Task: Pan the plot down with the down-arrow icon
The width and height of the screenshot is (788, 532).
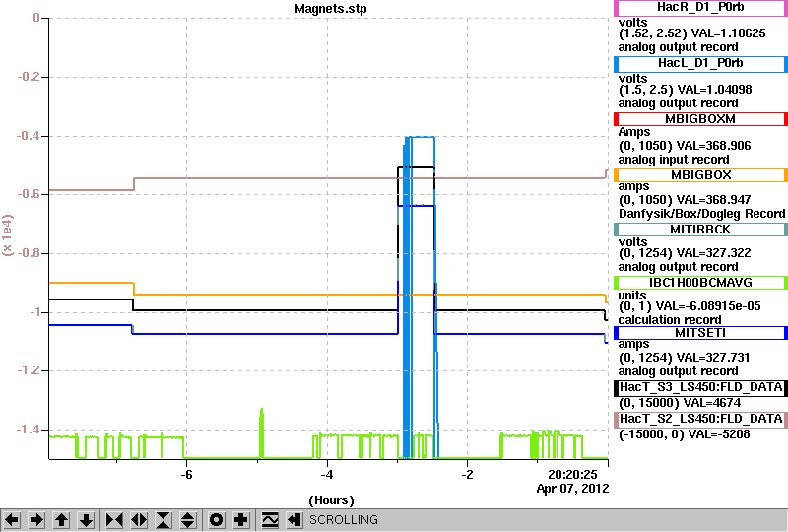Action: pyautogui.click(x=86, y=519)
